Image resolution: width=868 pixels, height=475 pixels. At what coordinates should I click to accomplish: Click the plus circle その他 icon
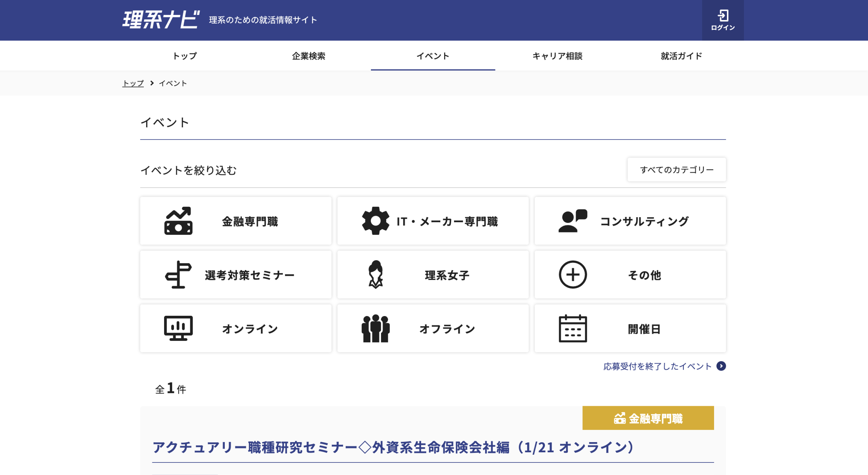(x=573, y=275)
